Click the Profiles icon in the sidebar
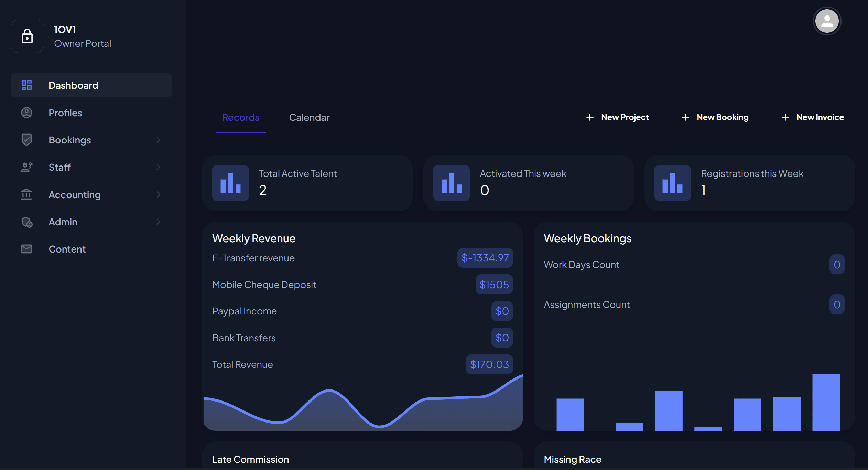The image size is (868, 470). point(26,113)
